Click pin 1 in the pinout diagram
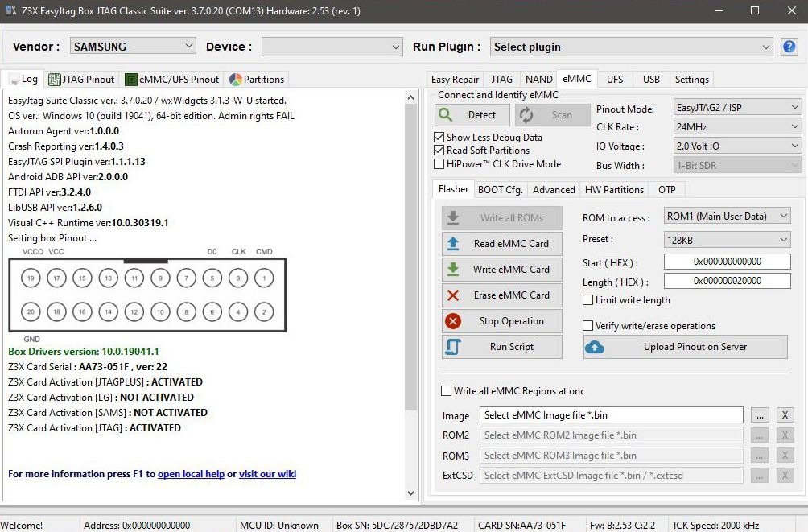 264,278
